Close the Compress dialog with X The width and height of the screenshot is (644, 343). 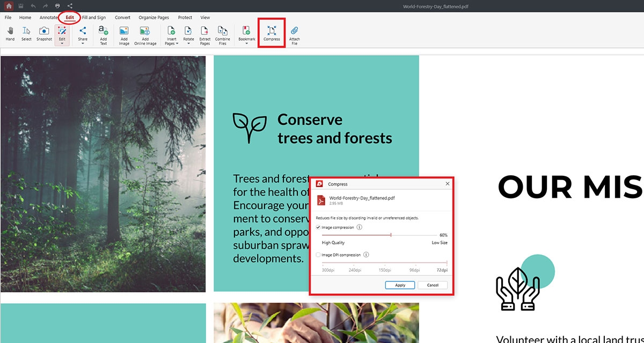tap(448, 184)
